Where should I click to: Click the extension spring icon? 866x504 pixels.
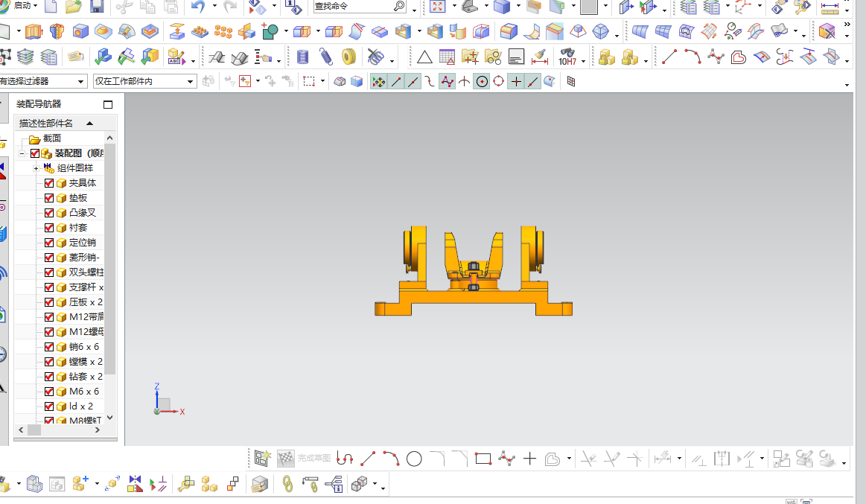pos(326,57)
